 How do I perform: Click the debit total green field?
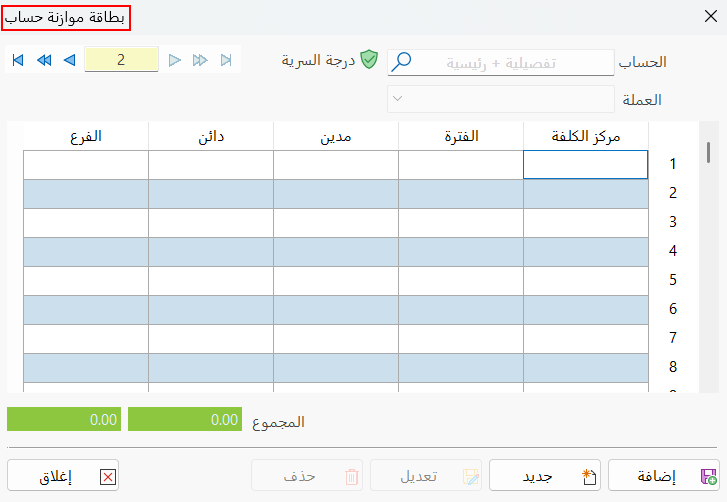pyautogui.click(x=185, y=419)
